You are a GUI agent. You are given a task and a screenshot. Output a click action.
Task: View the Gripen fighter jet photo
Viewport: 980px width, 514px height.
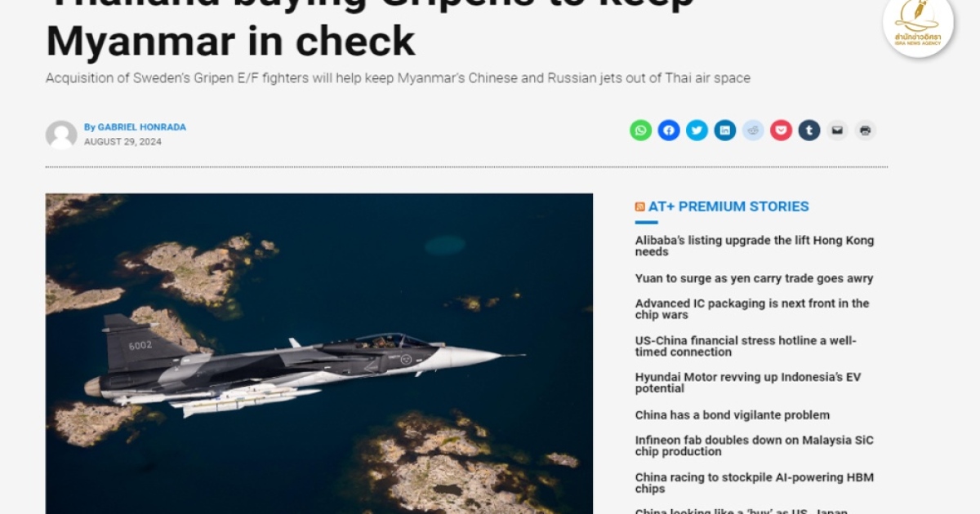click(x=319, y=353)
